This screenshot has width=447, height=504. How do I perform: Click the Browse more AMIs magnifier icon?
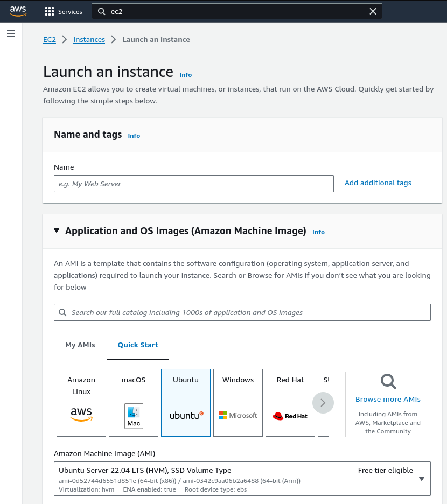[x=388, y=382]
